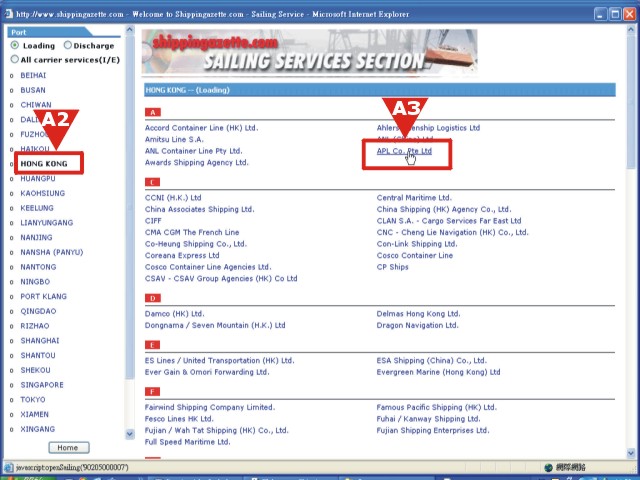Click scroll-up arrow of port list

pyautogui.click(x=129, y=29)
